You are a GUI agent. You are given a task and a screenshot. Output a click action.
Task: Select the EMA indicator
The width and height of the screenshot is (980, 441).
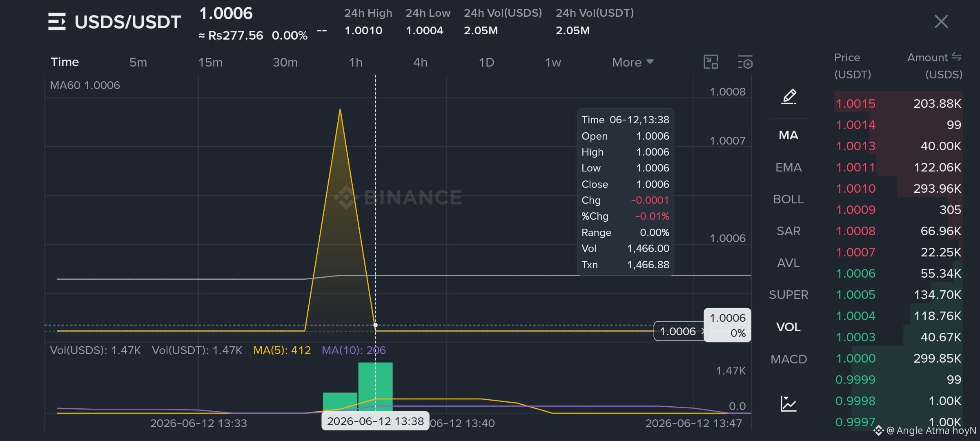pos(788,167)
